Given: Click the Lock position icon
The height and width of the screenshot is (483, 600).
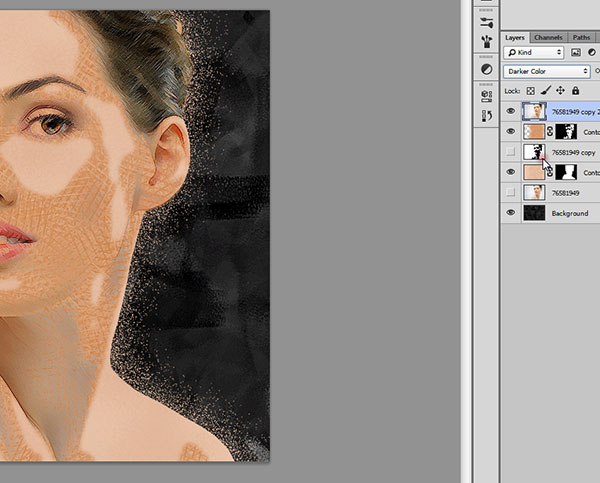Looking at the screenshot, I should pos(558,91).
